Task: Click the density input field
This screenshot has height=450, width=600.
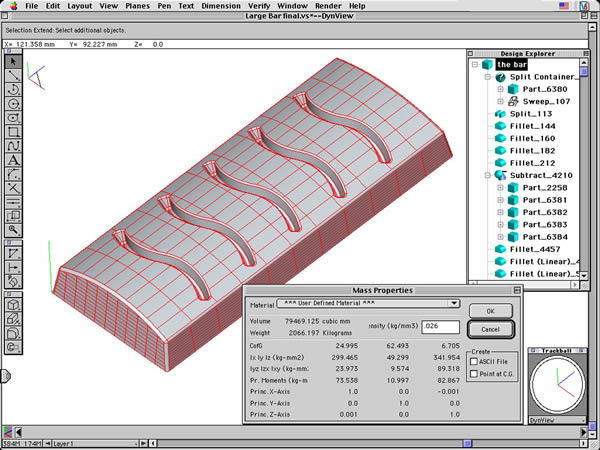Action: coord(438,326)
